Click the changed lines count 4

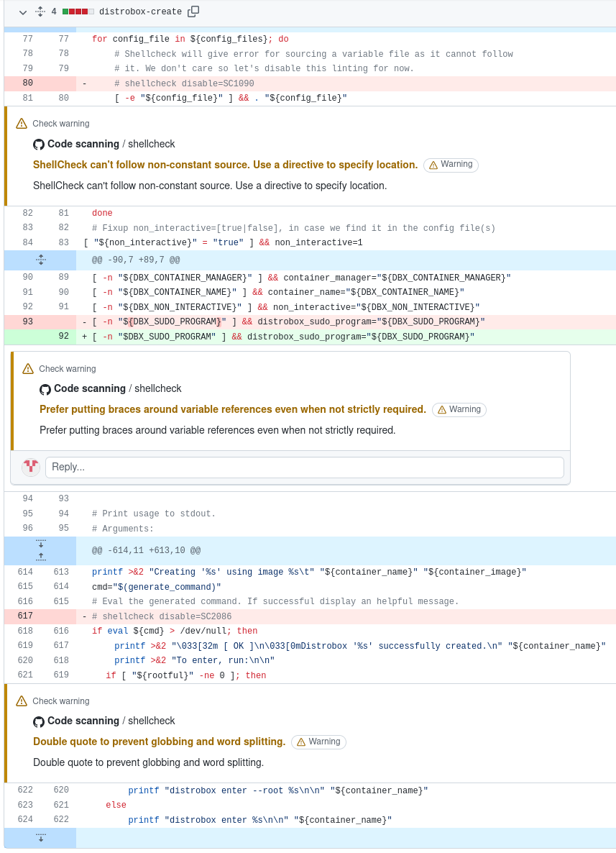pos(54,12)
